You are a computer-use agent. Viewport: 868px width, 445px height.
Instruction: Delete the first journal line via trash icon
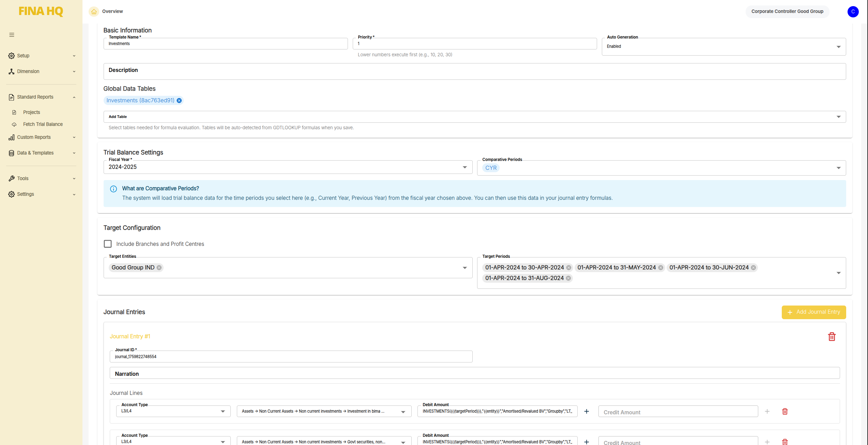(785, 412)
